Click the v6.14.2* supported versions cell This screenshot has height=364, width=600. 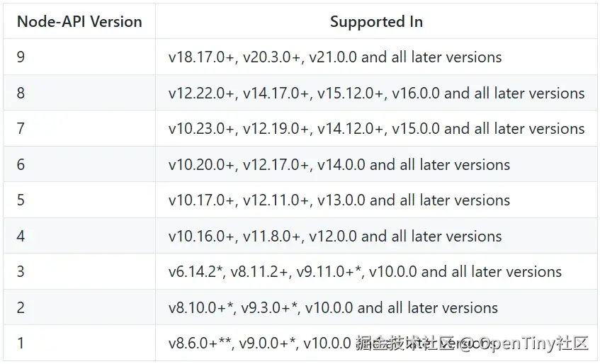click(x=376, y=271)
